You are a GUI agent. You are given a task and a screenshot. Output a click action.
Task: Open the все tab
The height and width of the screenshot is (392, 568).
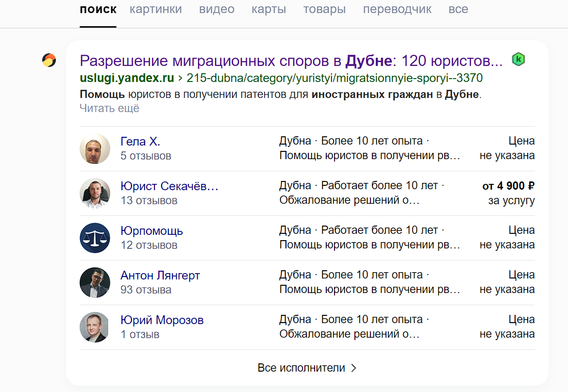(x=458, y=9)
